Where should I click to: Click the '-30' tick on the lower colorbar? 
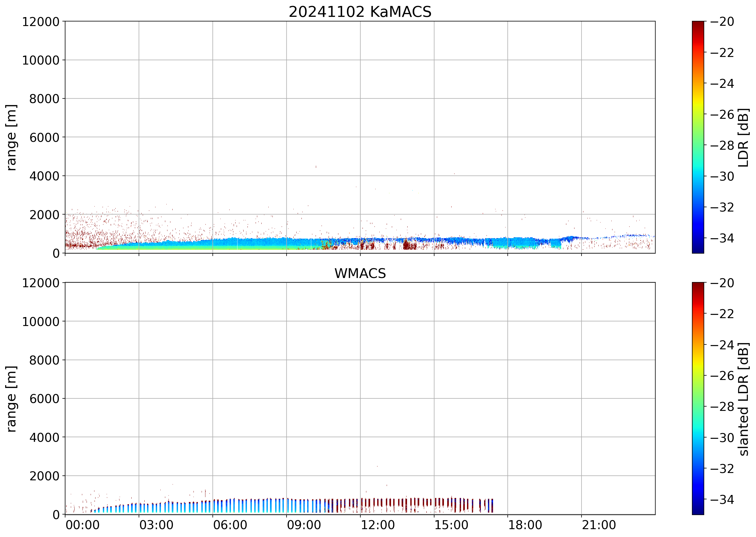(722, 437)
